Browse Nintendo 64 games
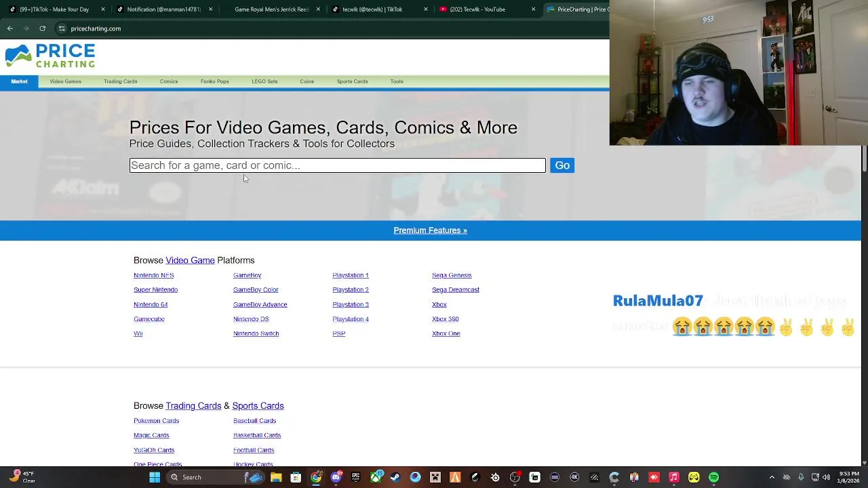The width and height of the screenshot is (868, 488). coord(151,304)
